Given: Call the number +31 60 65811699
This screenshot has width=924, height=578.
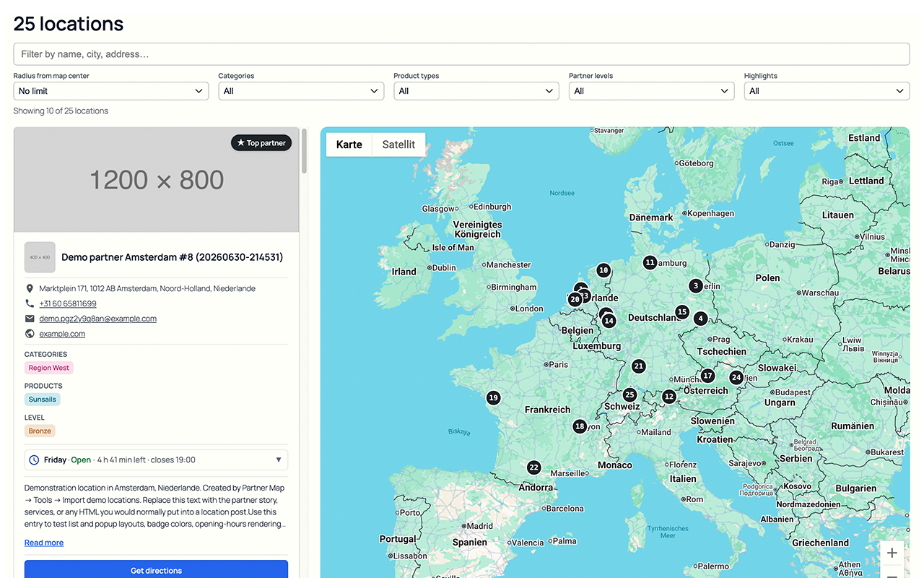Looking at the screenshot, I should pyautogui.click(x=68, y=303).
